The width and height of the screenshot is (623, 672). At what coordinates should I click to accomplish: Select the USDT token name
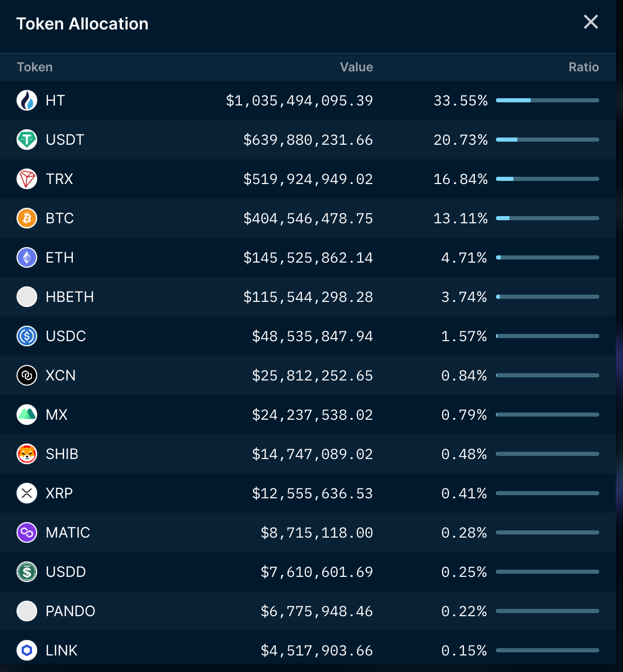[65, 140]
